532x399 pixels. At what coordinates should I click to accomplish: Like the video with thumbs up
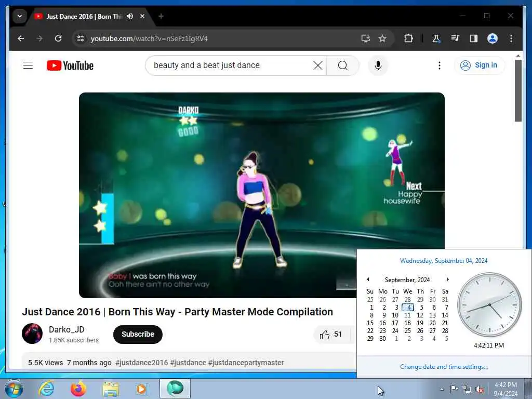click(x=331, y=334)
